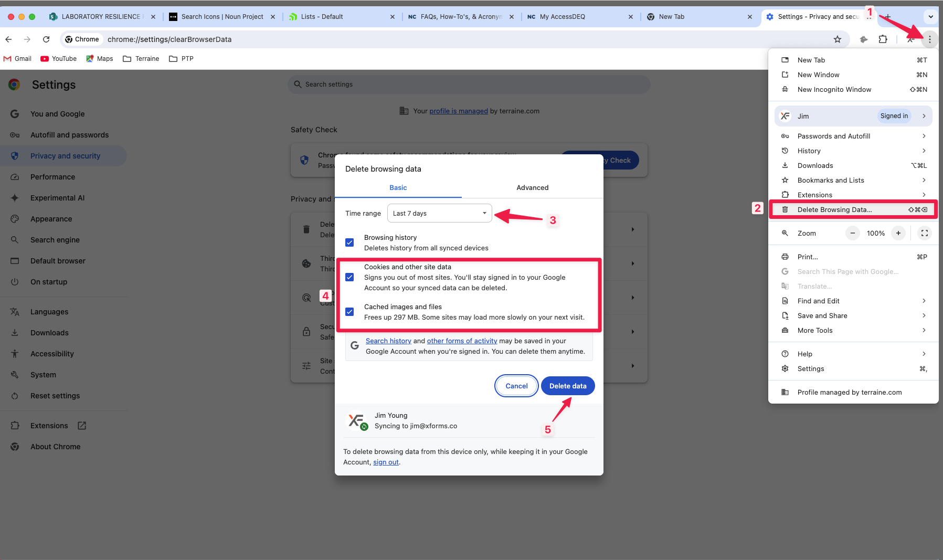Image resolution: width=943 pixels, height=560 pixels.
Task: Open Gmail bookmark icon in bookmarks bar
Action: pyautogui.click(x=8, y=59)
